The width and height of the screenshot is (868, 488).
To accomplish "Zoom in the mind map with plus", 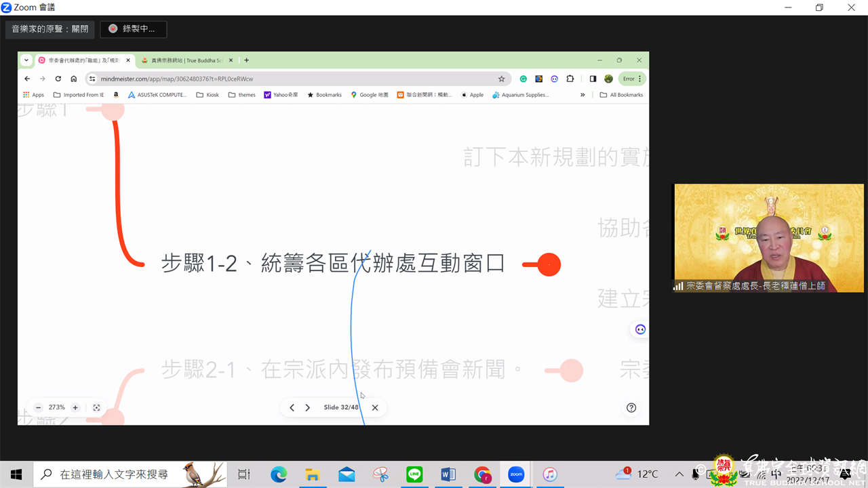I will (75, 407).
